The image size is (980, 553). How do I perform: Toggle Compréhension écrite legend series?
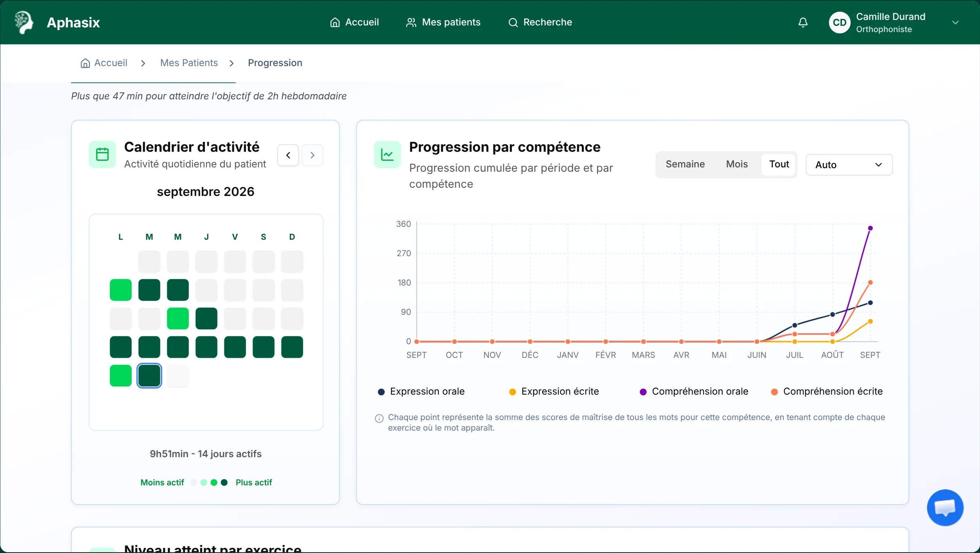pos(827,391)
